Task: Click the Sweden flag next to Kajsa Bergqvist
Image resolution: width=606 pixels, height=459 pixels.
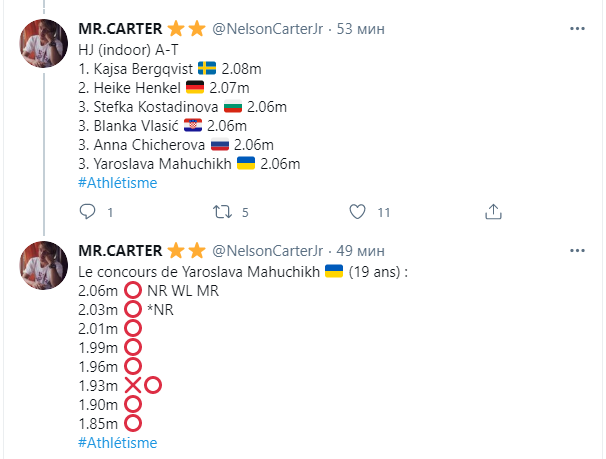Action: point(208,68)
